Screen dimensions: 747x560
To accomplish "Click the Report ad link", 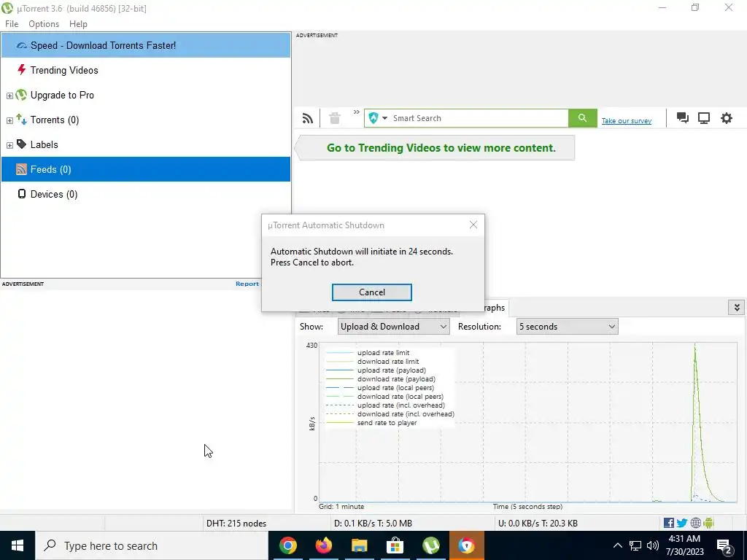I will pyautogui.click(x=247, y=284).
